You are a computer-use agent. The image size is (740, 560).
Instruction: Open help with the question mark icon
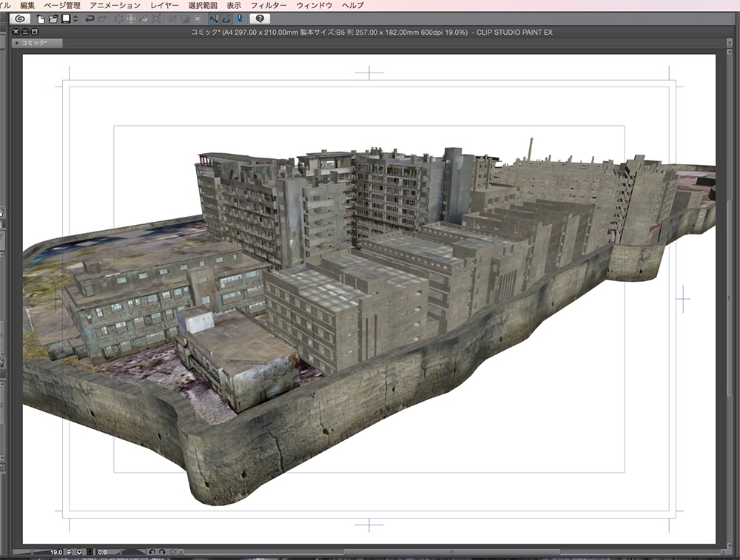(260, 18)
